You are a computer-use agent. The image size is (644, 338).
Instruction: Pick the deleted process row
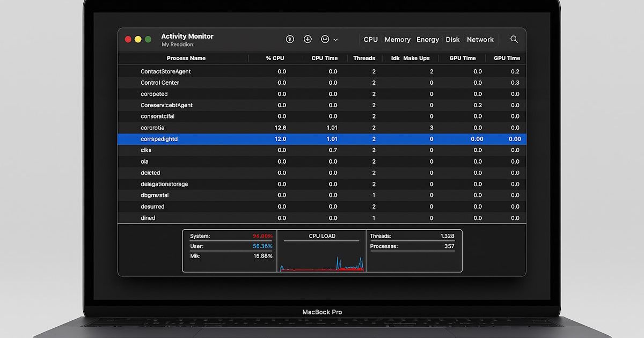tap(322, 173)
